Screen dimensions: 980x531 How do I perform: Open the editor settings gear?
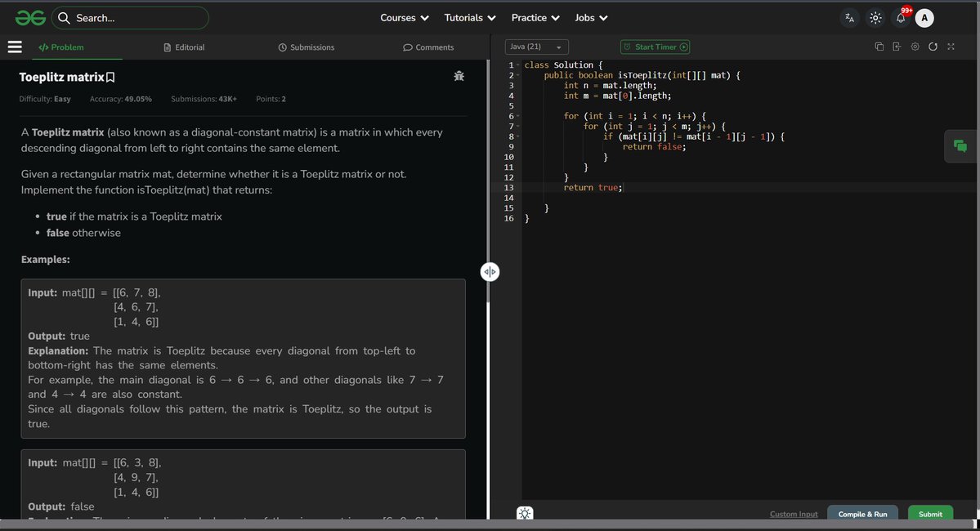click(915, 47)
